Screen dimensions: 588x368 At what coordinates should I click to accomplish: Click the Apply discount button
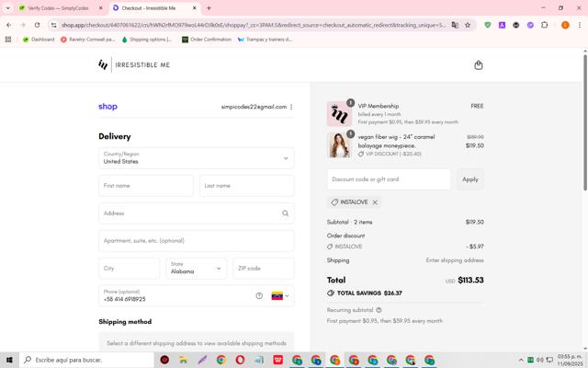click(x=469, y=179)
